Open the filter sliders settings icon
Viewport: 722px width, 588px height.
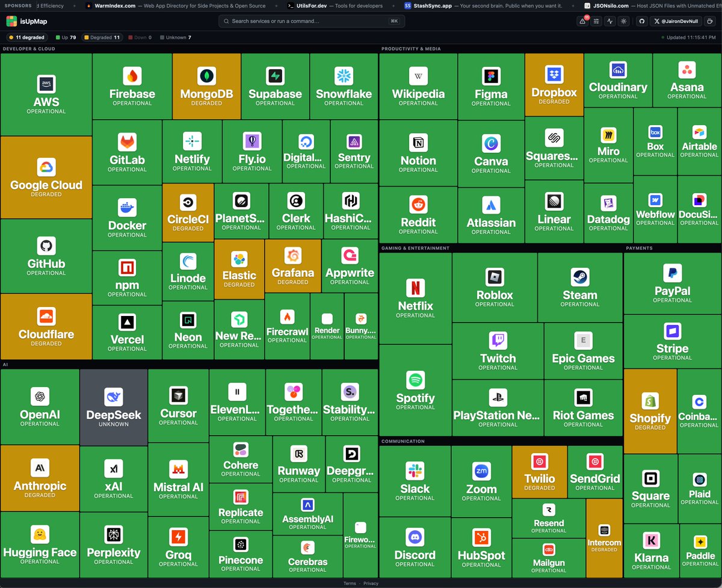click(x=596, y=21)
